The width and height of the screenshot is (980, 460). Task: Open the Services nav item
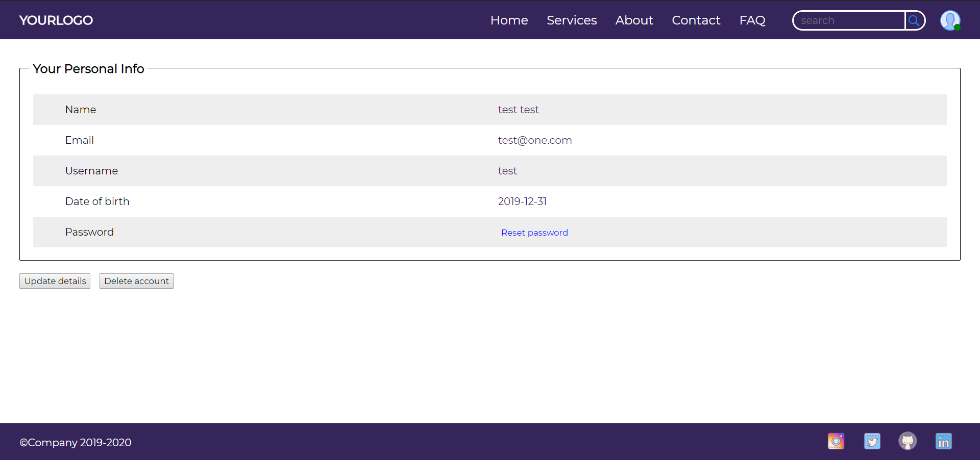572,20
